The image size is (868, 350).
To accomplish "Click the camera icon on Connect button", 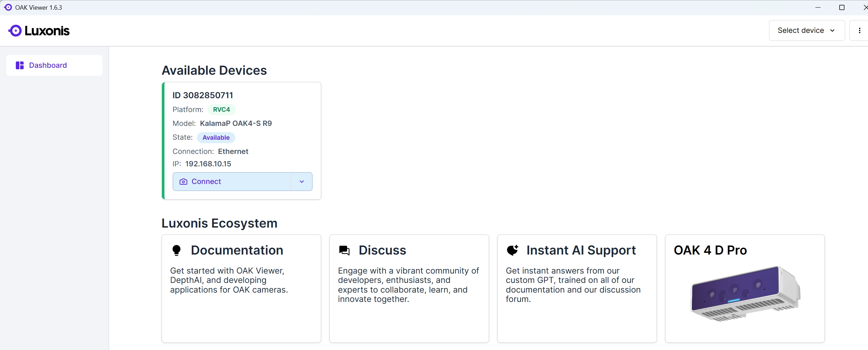I will click(x=183, y=182).
